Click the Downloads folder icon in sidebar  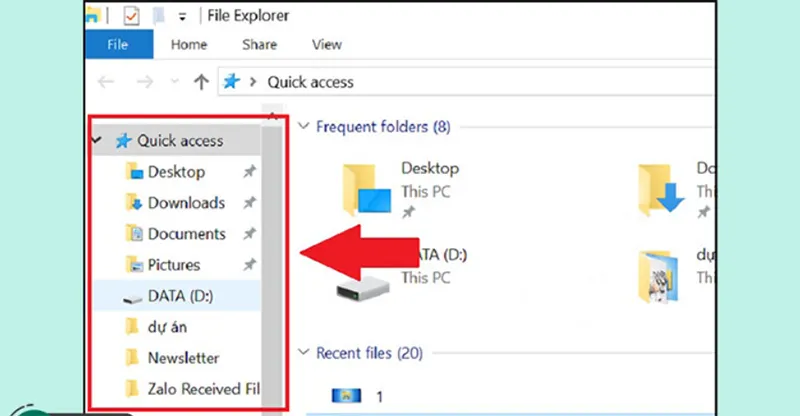(135, 203)
